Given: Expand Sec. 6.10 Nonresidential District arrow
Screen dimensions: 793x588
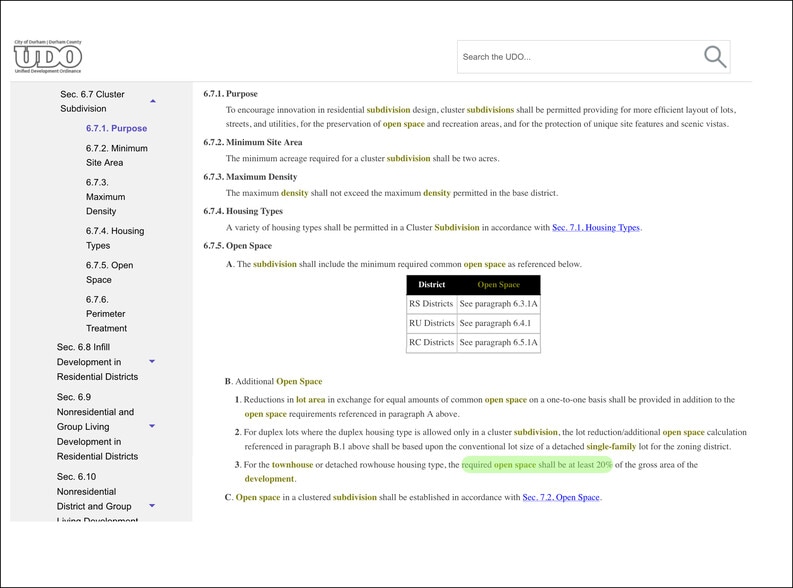Looking at the screenshot, I should [152, 506].
